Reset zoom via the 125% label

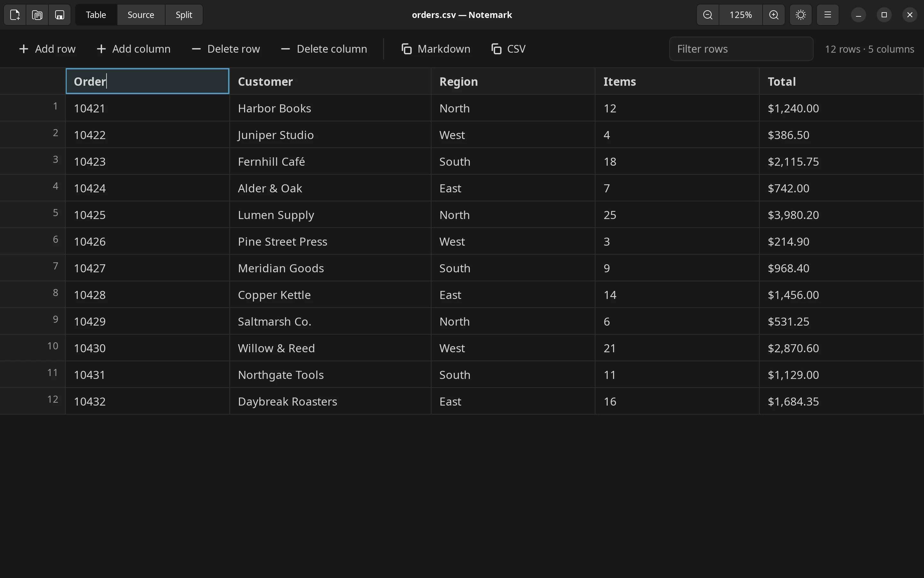click(x=741, y=15)
